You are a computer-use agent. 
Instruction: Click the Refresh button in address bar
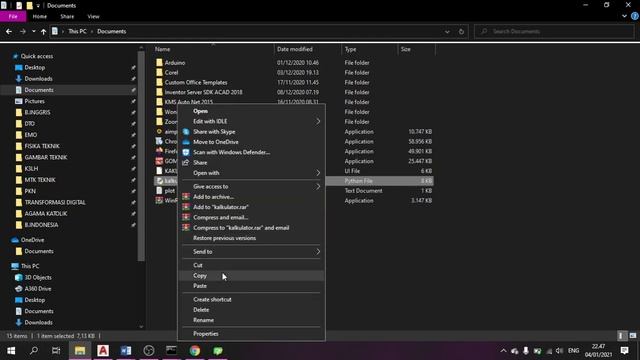tap(461, 31)
